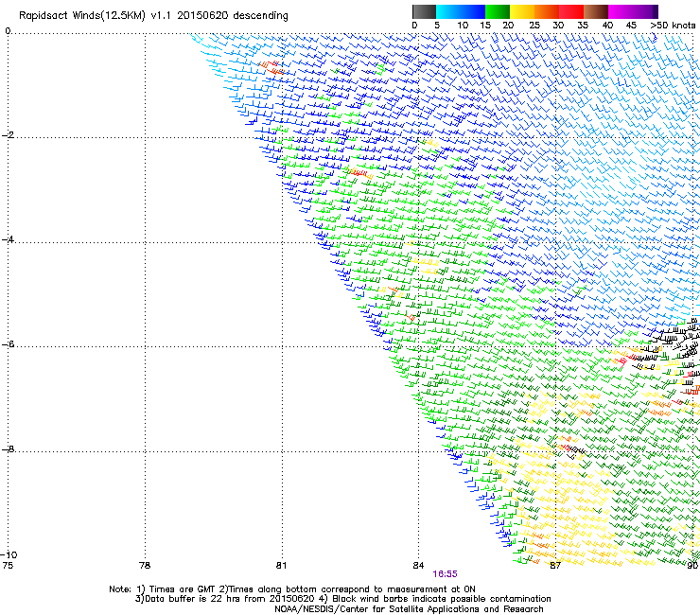Click the 'Times are GMT' note line
The image size is (700, 615).
(292, 589)
